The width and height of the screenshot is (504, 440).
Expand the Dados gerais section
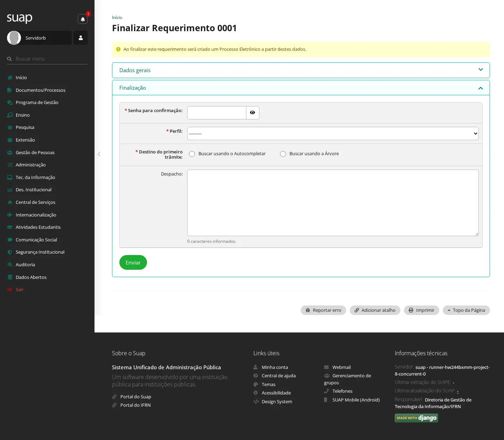(301, 70)
